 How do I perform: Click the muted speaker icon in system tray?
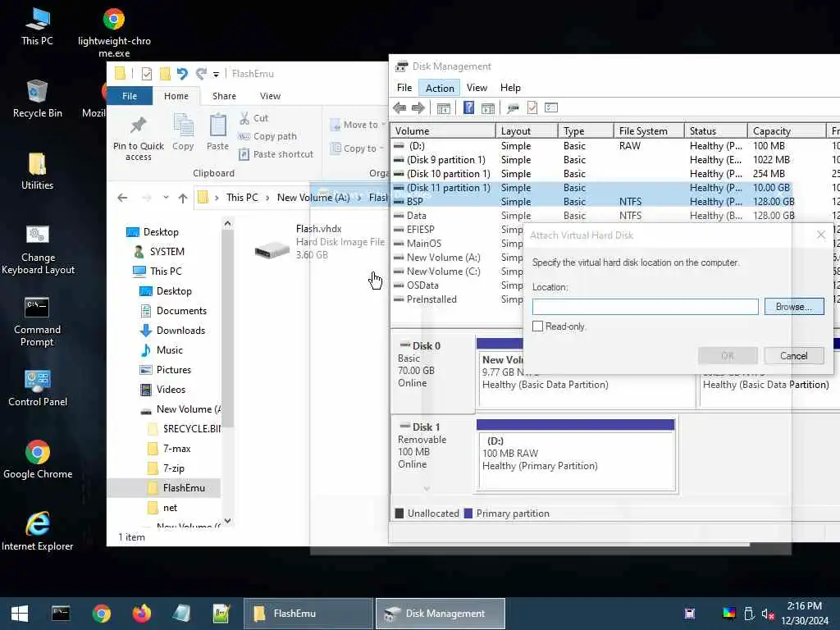[x=768, y=614]
